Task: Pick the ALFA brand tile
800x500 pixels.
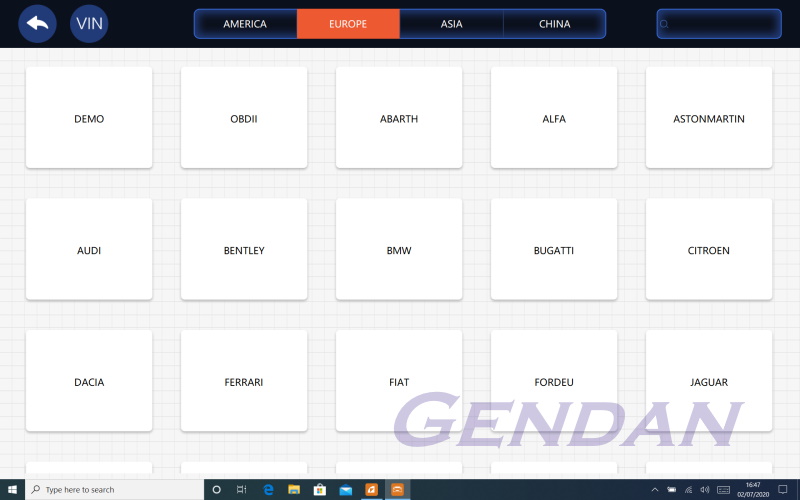Action: point(554,117)
